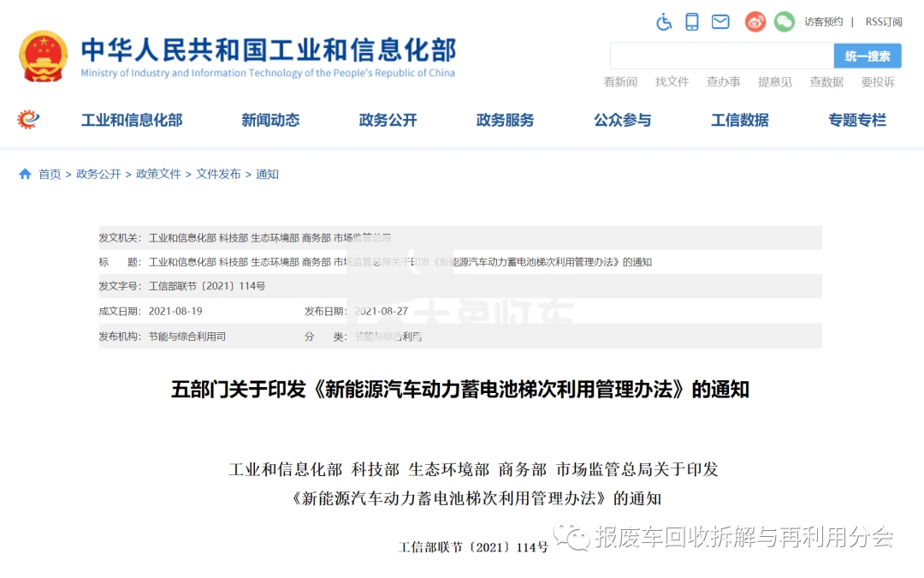Click the RSS订阅 link

[883, 22]
